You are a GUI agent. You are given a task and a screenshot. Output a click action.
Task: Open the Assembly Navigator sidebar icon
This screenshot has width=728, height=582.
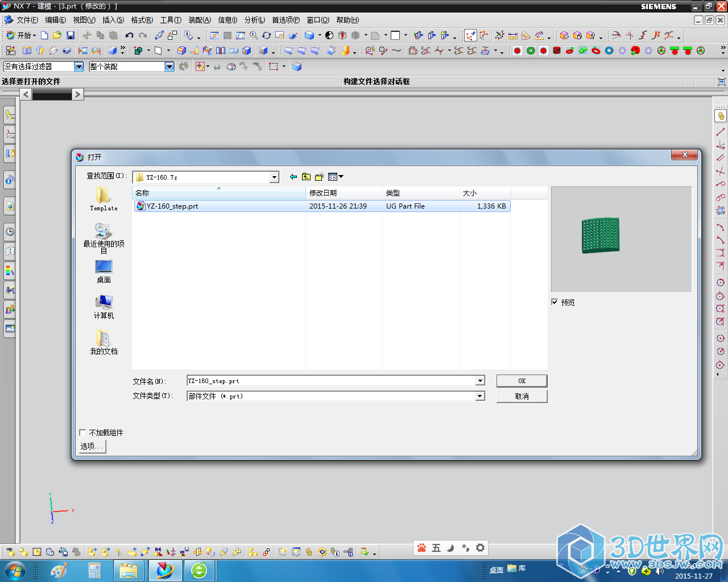click(x=10, y=115)
